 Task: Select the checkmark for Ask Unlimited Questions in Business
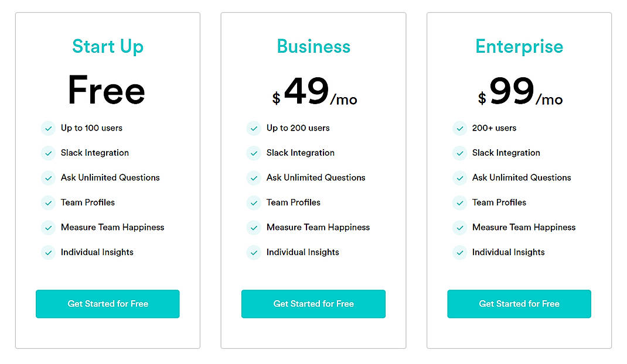click(x=254, y=178)
